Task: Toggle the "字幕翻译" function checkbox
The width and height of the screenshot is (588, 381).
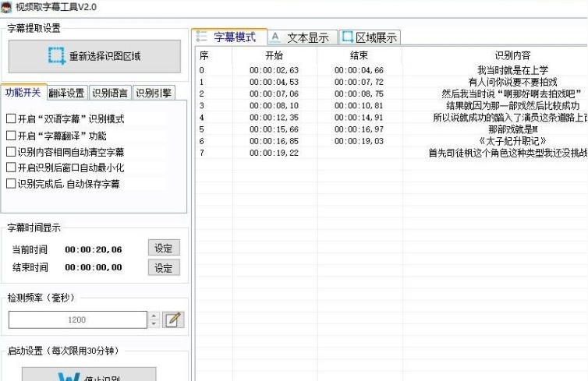Action: [x=11, y=136]
